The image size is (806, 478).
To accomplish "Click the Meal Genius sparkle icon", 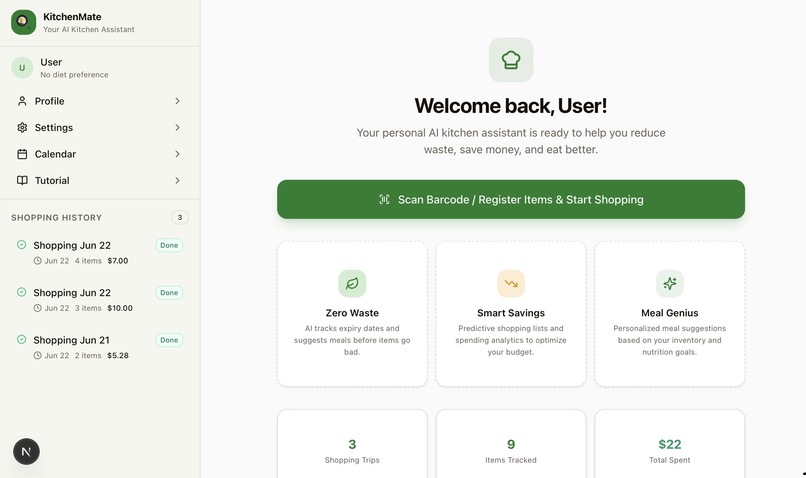I will click(x=670, y=283).
